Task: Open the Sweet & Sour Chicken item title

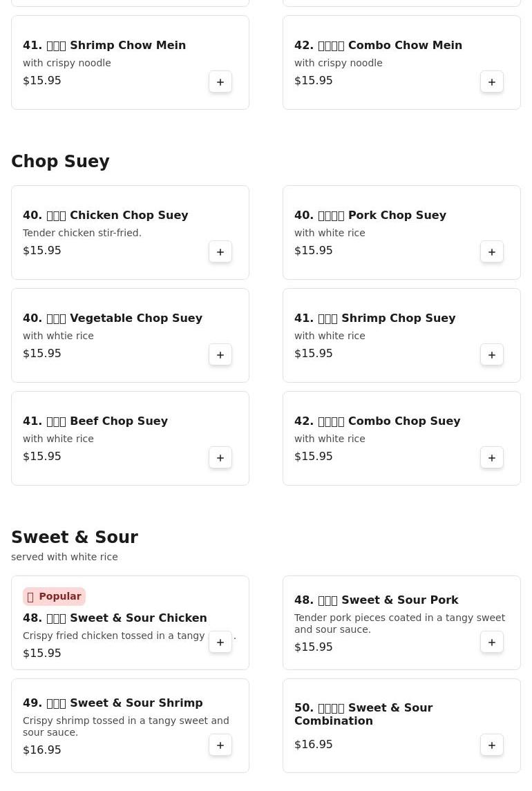Action: pos(115,618)
